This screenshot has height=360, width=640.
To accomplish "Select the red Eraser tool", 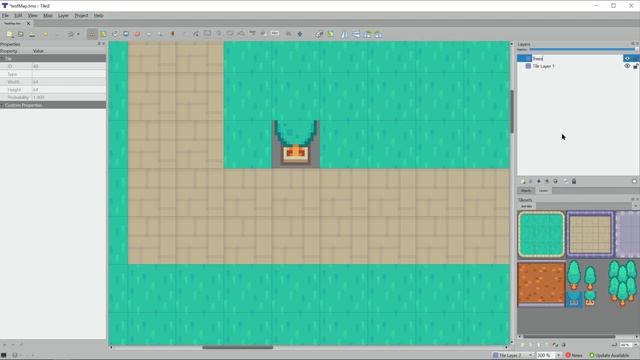I will point(137,34).
